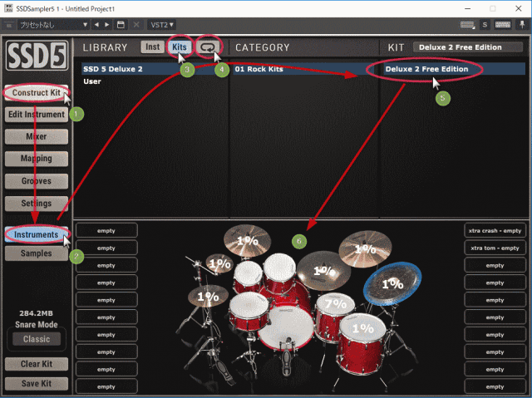This screenshot has width=532, height=398.
Task: Select the large floor tom showing 1%
Action: (x=362, y=342)
